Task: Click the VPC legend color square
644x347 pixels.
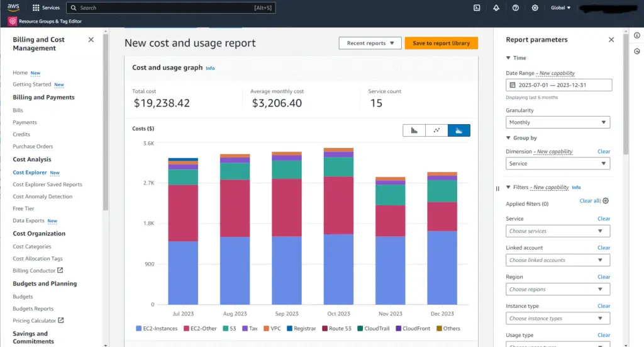Action: (x=266, y=329)
